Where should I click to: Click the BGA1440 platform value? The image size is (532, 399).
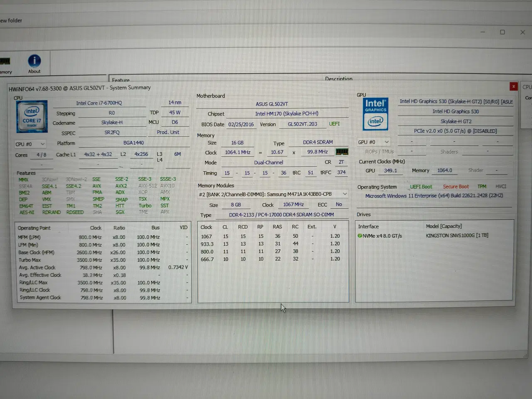tap(133, 143)
